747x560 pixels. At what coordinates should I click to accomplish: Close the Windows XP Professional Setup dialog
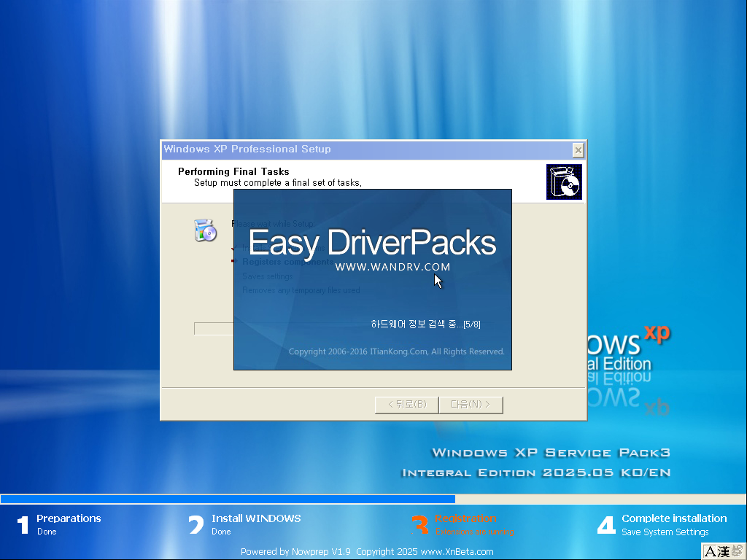[578, 150]
